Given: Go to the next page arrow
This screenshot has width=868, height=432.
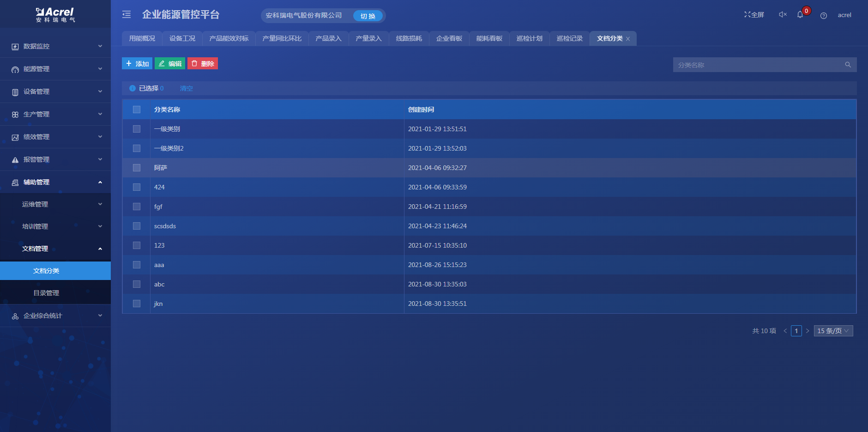Looking at the screenshot, I should click(x=808, y=331).
